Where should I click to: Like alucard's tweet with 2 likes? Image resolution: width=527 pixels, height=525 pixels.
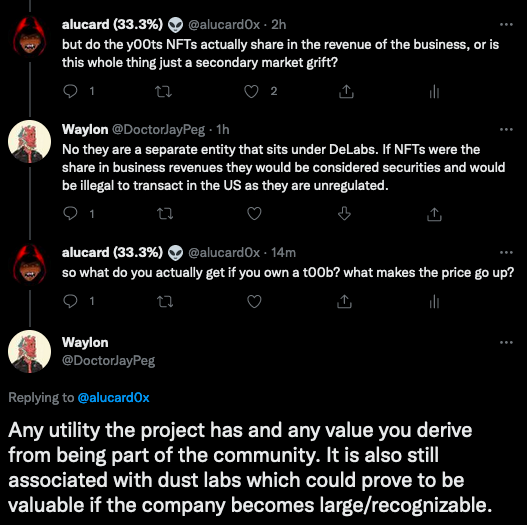[251, 91]
